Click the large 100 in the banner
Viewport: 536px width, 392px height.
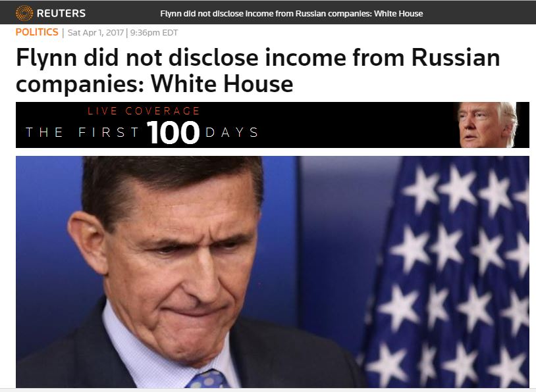(x=173, y=133)
